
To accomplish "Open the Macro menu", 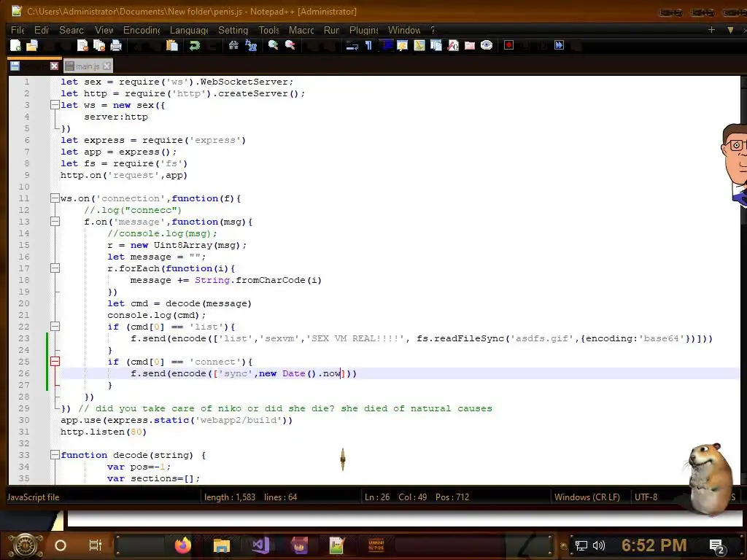I will click(x=301, y=30).
